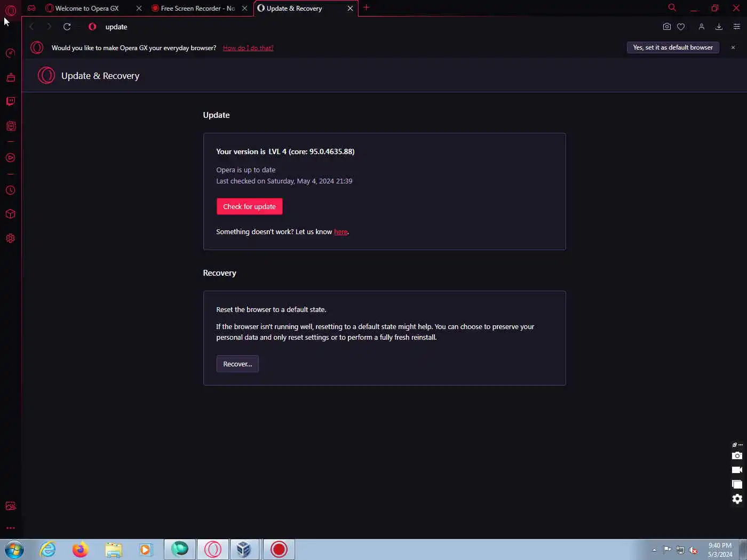Screen dimensions: 747x560
Task: Dismiss the default browser prompt bar
Action: point(733,47)
